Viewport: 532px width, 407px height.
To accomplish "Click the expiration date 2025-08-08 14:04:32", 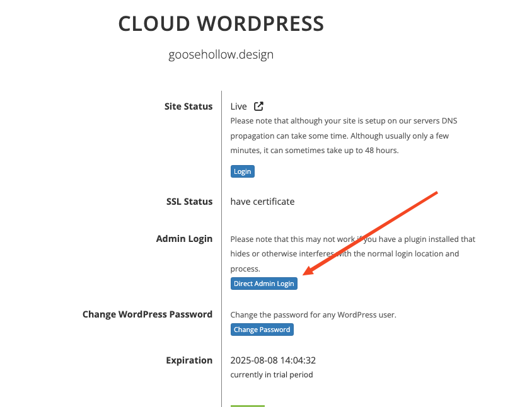I will coord(273,360).
